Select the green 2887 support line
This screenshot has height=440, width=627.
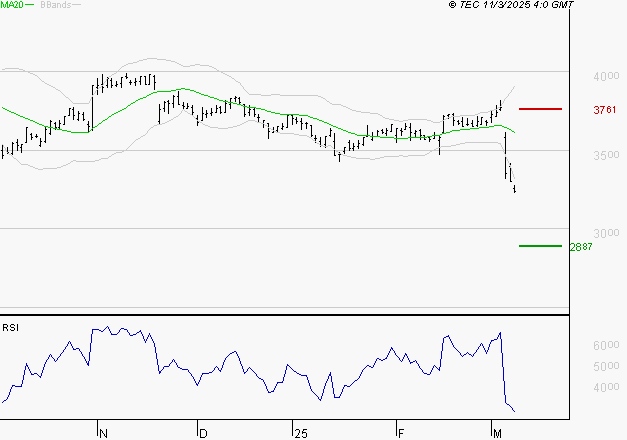(x=539, y=246)
